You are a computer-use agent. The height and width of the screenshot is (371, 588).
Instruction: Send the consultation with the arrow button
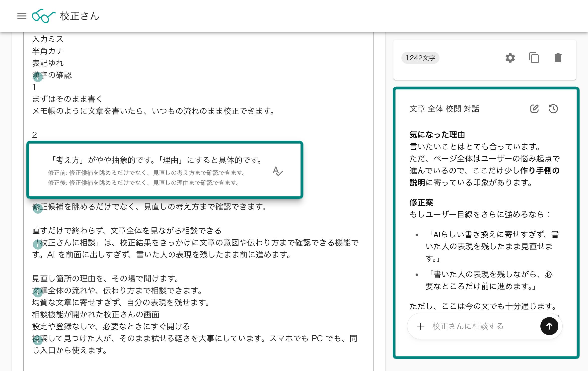549,326
